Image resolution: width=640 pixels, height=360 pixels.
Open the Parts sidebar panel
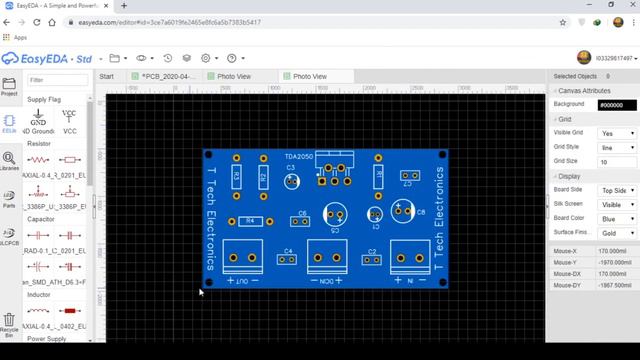pyautogui.click(x=9, y=199)
